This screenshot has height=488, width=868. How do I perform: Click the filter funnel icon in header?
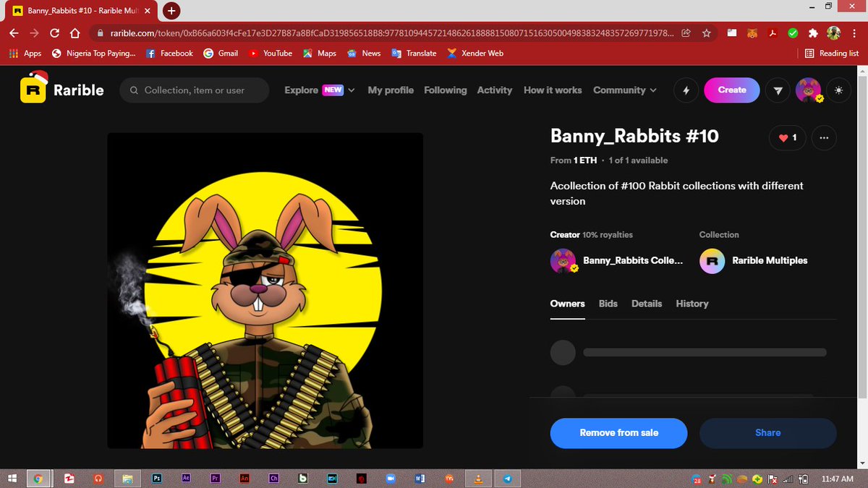pos(778,90)
